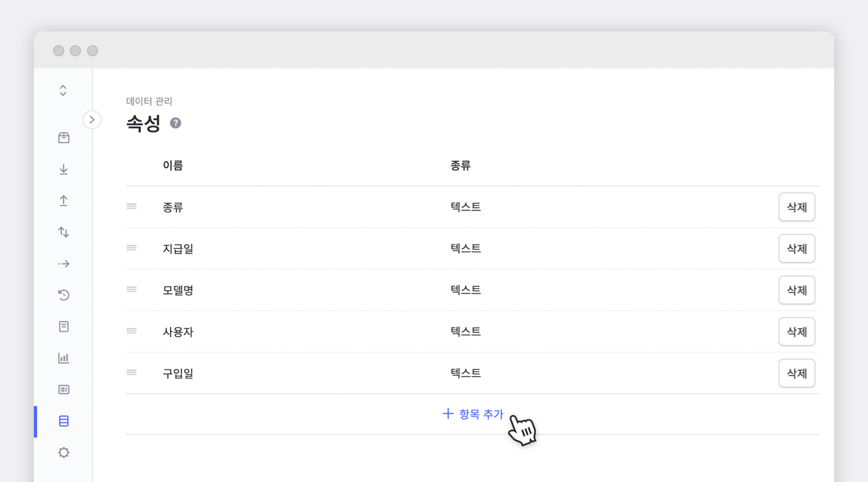Open help via the question mark beside 속성
This screenshot has width=868, height=482.
coord(175,123)
